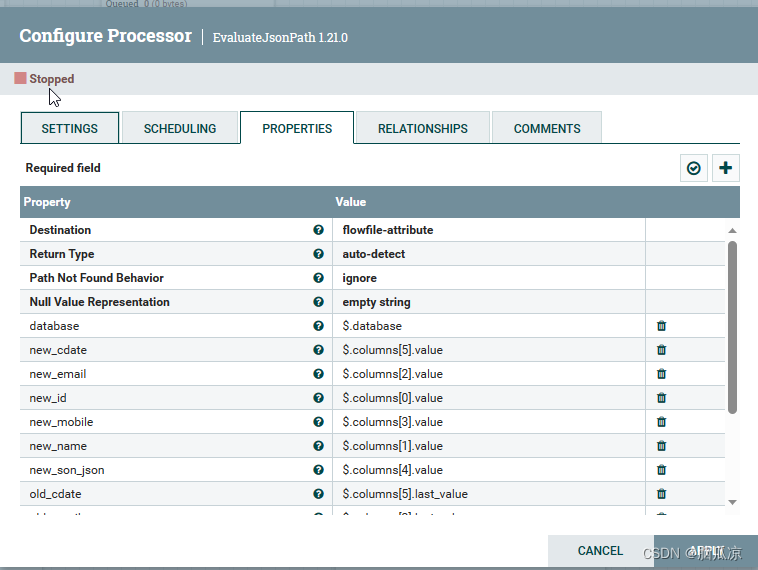This screenshot has height=570, width=758.
Task: Select the database property name
Action: tap(54, 326)
